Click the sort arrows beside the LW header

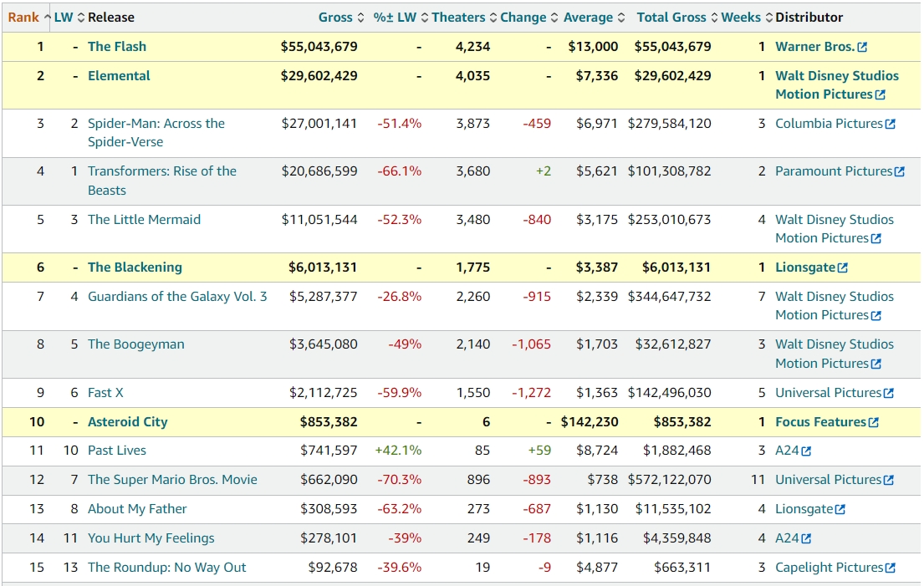tap(81, 18)
